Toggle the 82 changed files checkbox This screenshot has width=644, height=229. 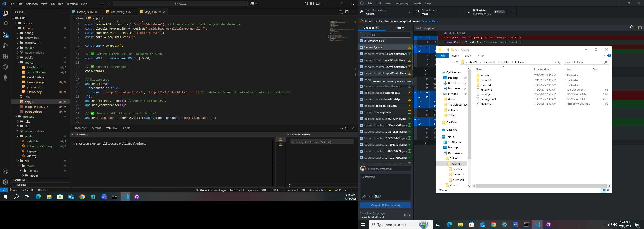[x=361, y=41]
